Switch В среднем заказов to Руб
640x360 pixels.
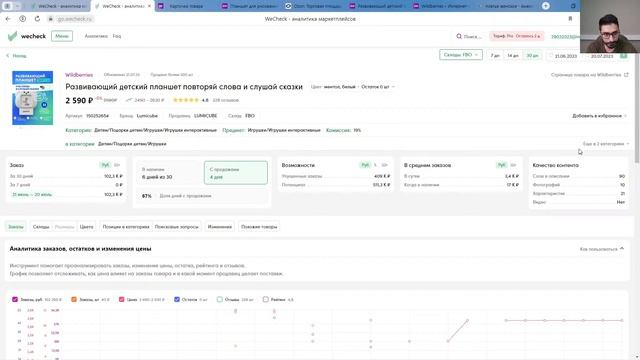point(501,165)
